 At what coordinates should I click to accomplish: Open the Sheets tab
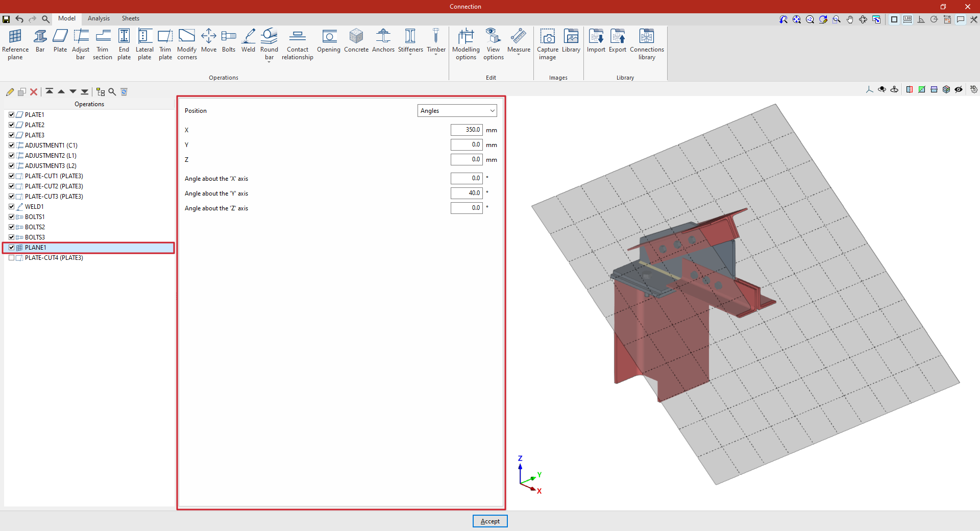(x=130, y=18)
